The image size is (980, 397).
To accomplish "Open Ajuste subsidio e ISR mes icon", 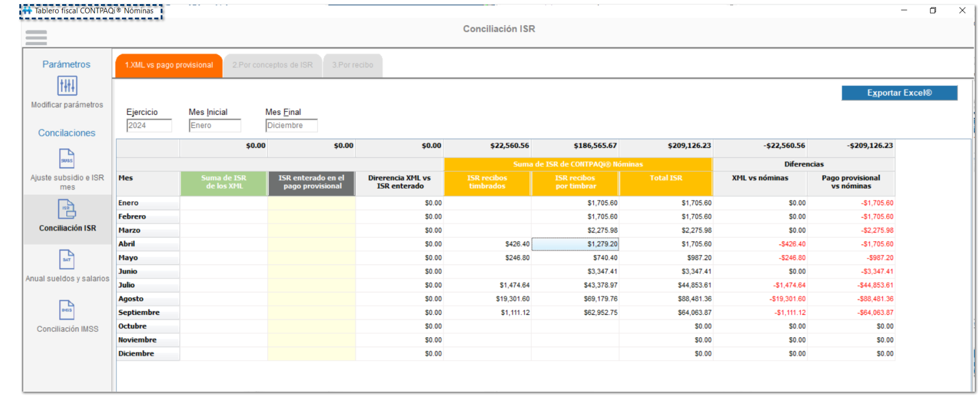I will [x=67, y=159].
